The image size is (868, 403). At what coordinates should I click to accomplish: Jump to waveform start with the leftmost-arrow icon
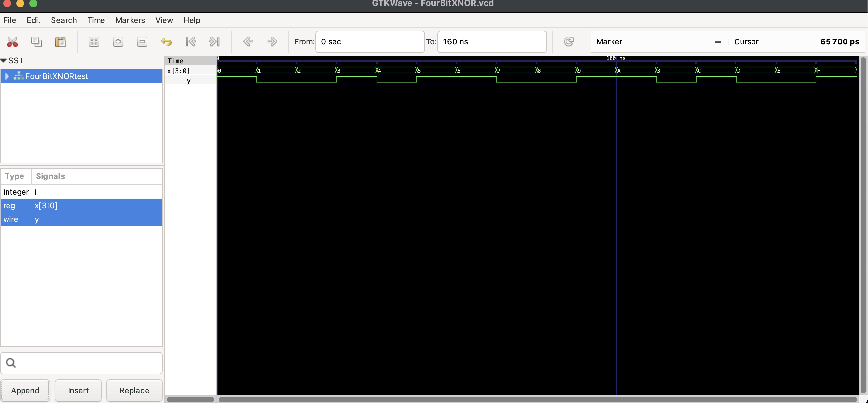click(x=190, y=41)
